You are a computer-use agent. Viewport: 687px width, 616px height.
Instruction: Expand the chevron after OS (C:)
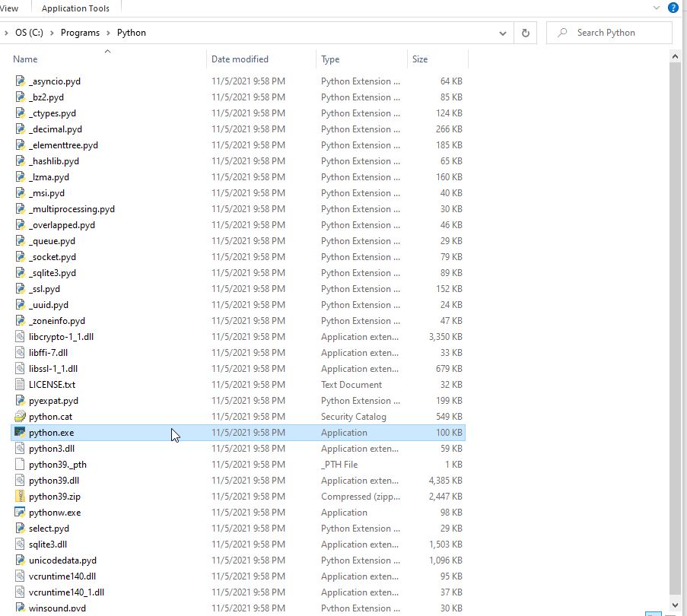point(52,33)
